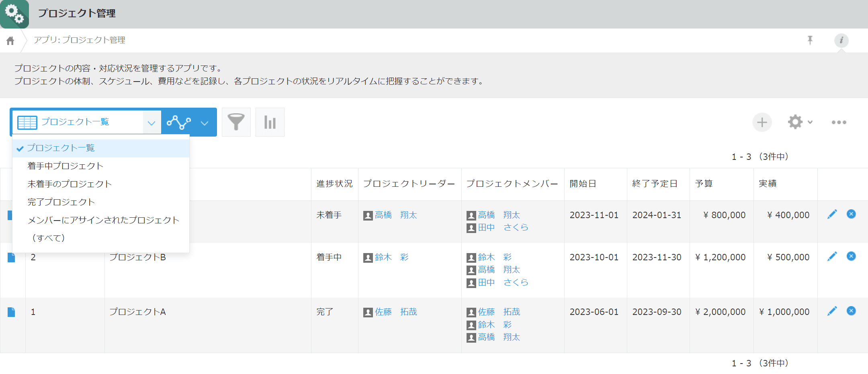Select メンバーにアサインされたプロジェクト view
868x374 pixels.
point(101,220)
